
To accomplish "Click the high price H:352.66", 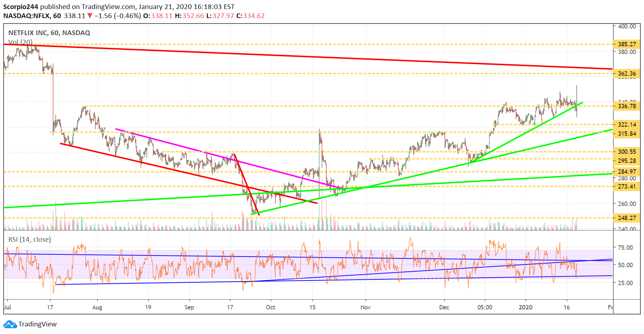I will [x=189, y=16].
